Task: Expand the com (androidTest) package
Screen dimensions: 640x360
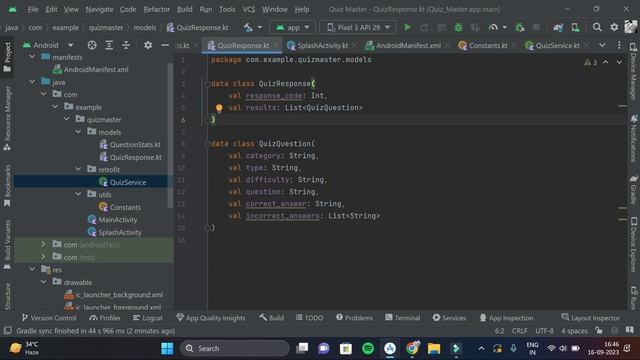Action: coord(44,244)
